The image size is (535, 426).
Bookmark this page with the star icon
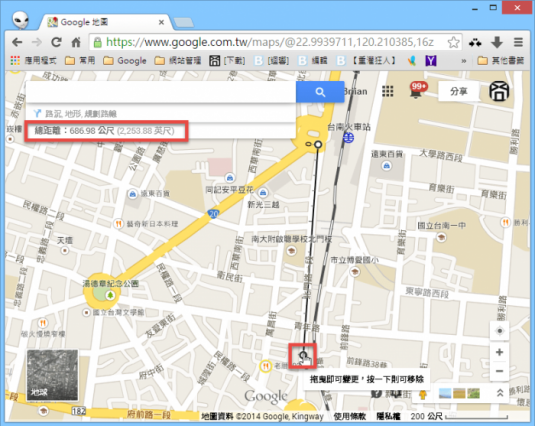point(453,42)
